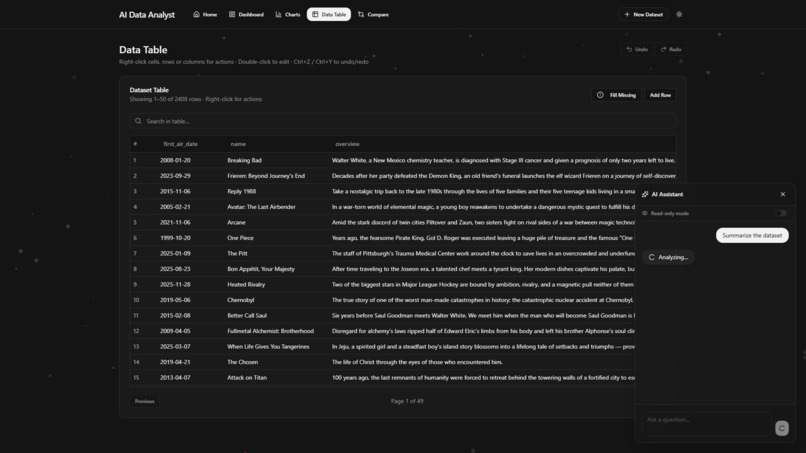Image resolution: width=806 pixels, height=453 pixels.
Task: Click the search magnifier icon
Action: pyautogui.click(x=138, y=121)
